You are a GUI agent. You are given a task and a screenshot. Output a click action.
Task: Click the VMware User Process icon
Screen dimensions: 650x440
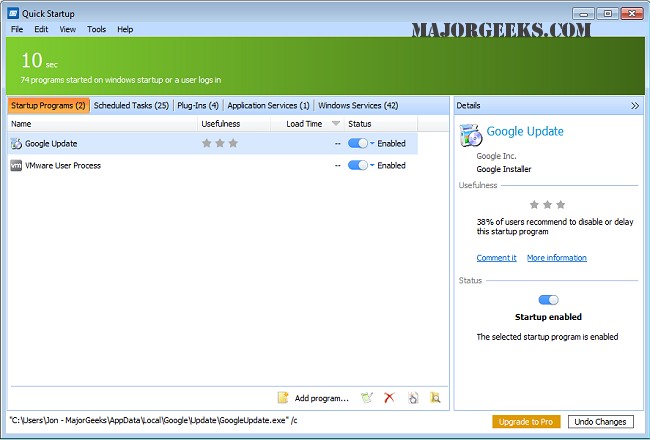tap(16, 165)
